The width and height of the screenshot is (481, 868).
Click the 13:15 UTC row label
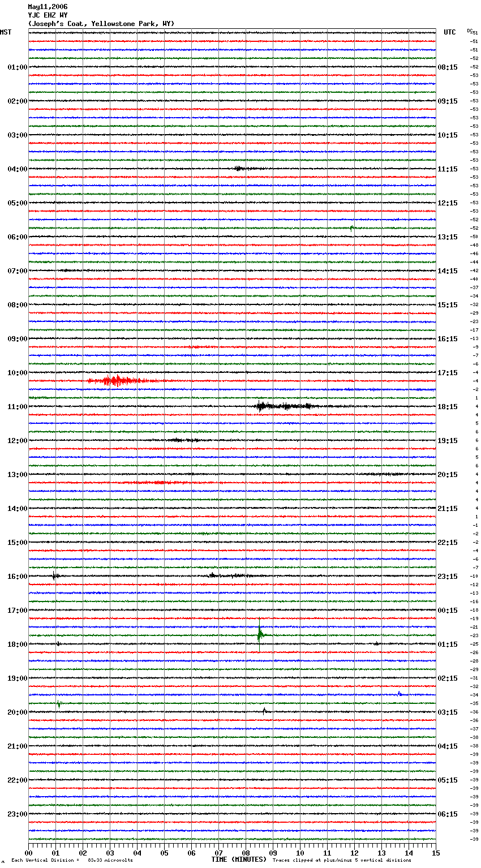pos(448,237)
